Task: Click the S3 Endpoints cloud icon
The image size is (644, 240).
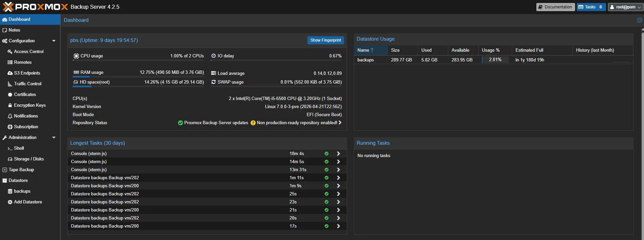Action: tap(10, 73)
